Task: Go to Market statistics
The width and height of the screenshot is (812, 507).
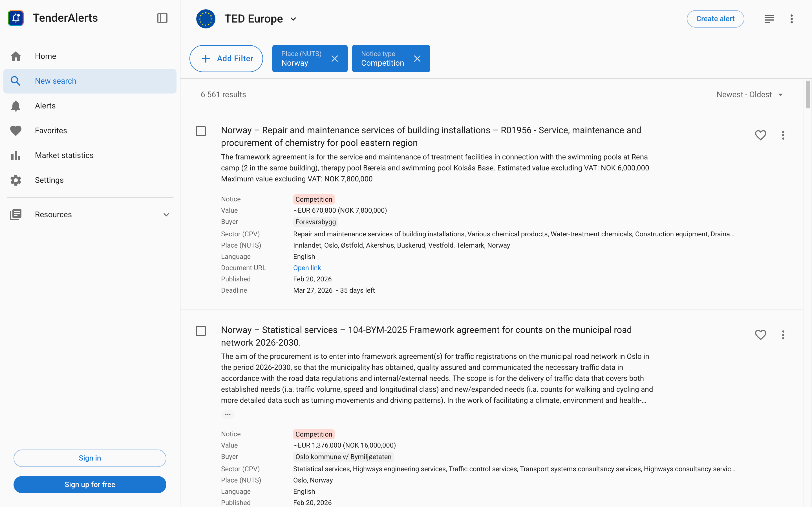Action: 64,155
